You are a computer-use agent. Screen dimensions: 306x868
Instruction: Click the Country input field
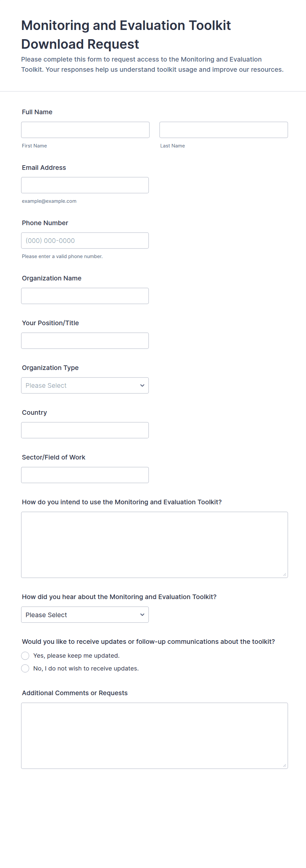[85, 430]
